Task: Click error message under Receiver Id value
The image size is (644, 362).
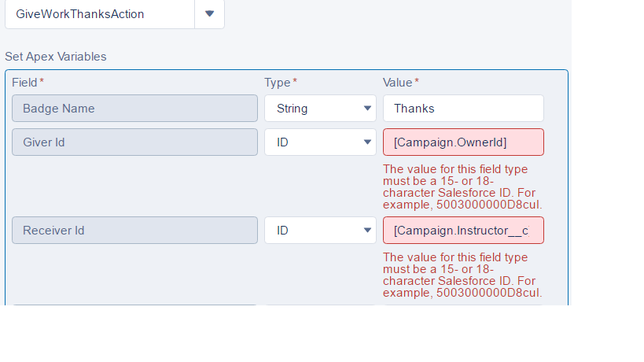Action: click(x=462, y=275)
